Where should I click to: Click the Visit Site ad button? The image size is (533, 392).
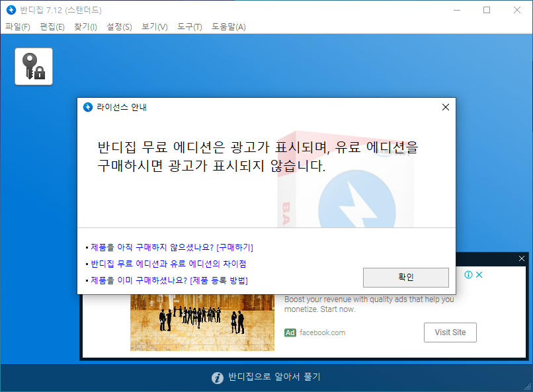click(x=450, y=333)
